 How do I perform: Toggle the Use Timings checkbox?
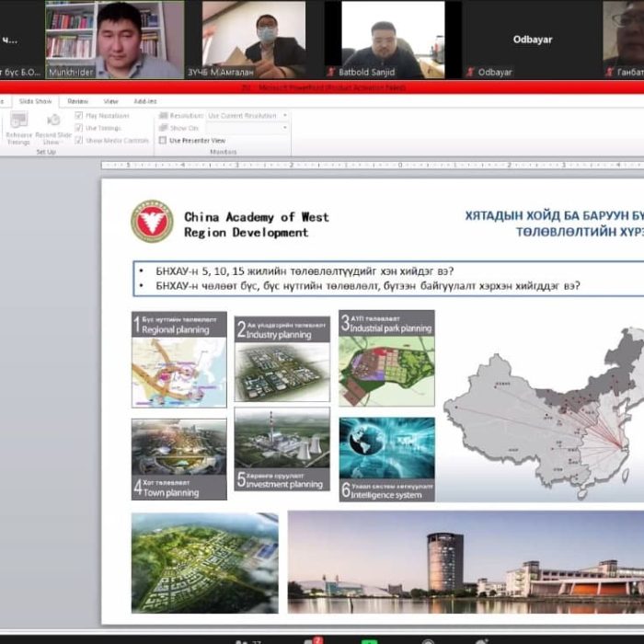pyautogui.click(x=79, y=128)
